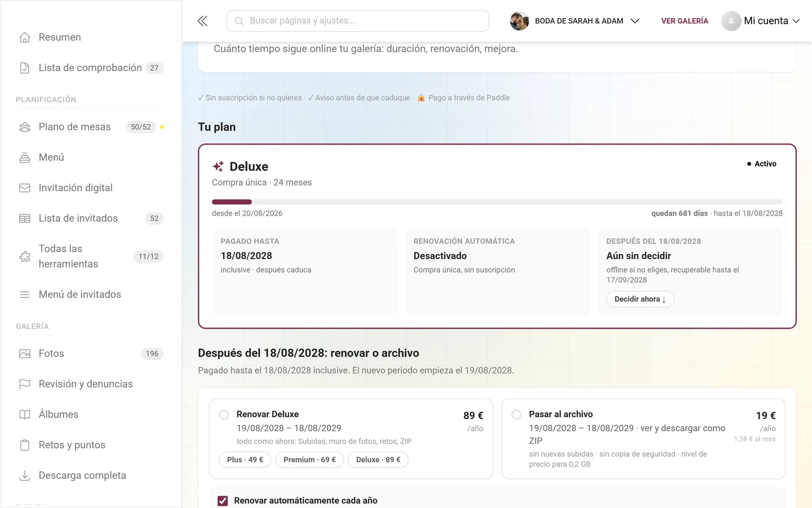Image resolution: width=812 pixels, height=508 pixels.
Task: Click the Resumen home icon
Action: [25, 37]
